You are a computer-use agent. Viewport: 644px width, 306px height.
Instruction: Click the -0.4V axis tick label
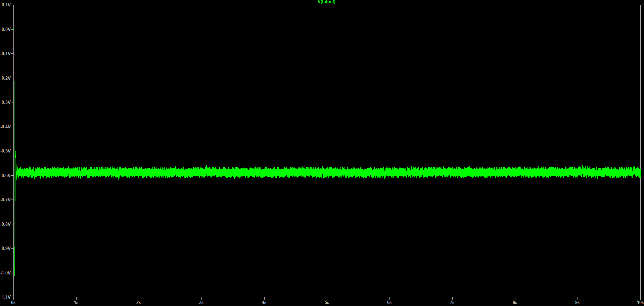[x=5, y=127]
